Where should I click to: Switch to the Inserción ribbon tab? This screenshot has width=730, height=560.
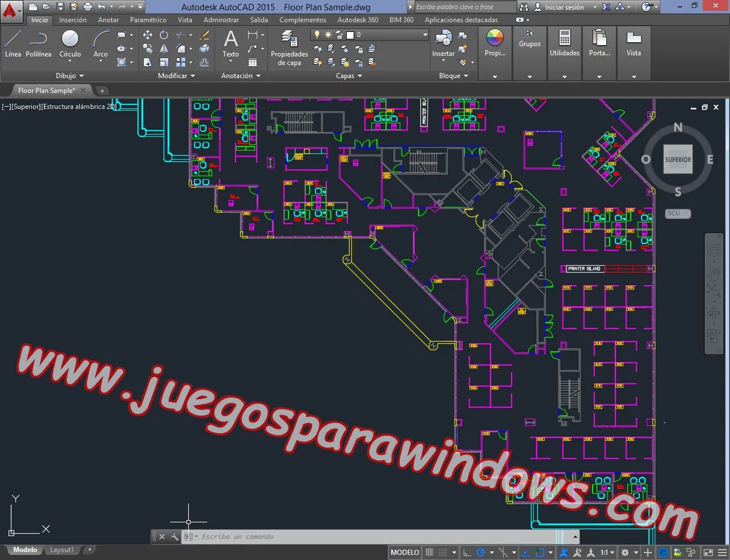coord(73,19)
